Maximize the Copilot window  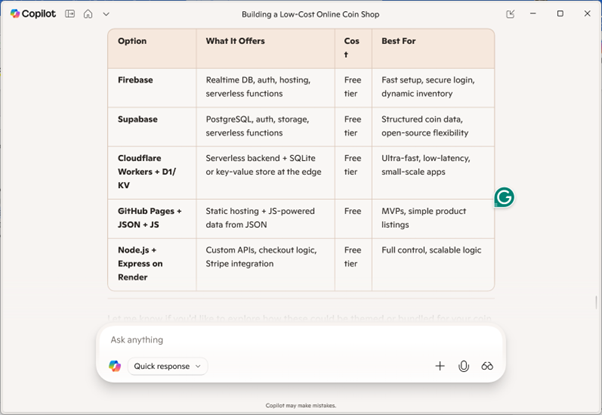pos(560,14)
